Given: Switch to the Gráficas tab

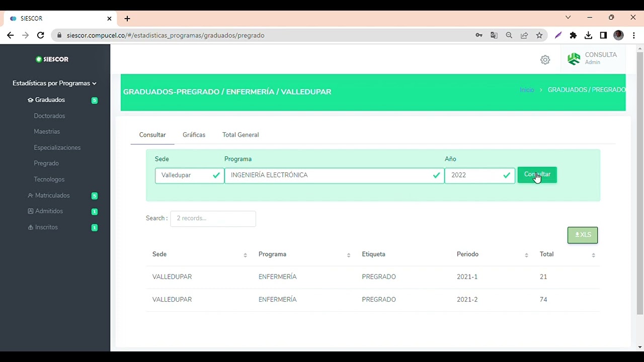Looking at the screenshot, I should click(194, 135).
